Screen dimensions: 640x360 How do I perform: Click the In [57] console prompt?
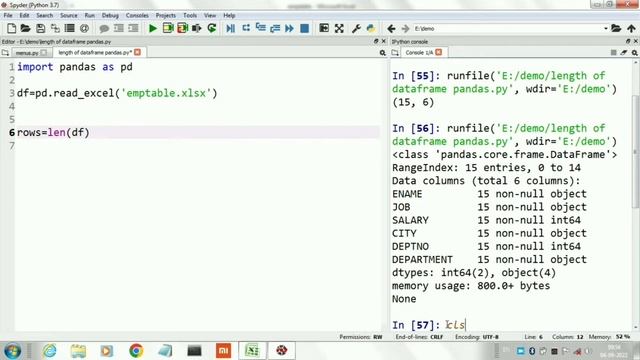coord(416,325)
